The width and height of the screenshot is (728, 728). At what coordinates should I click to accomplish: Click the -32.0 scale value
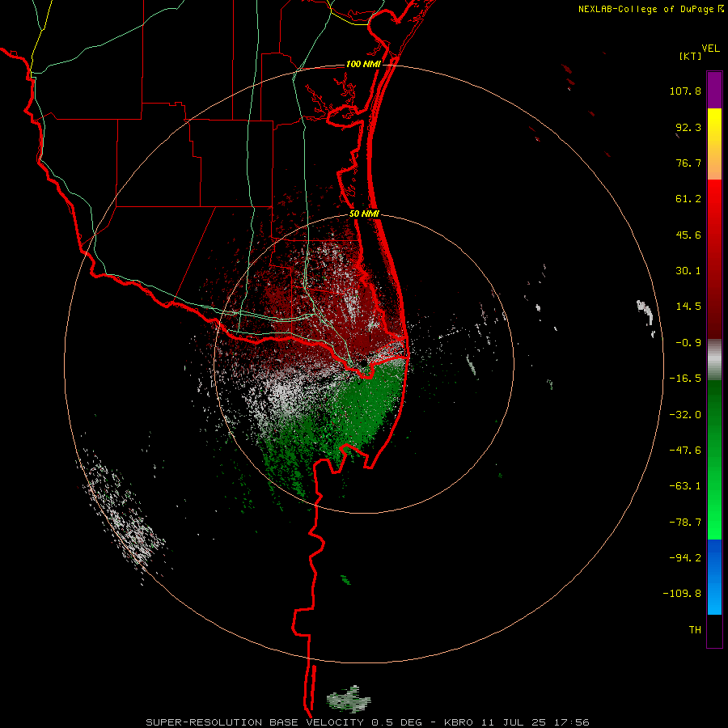pos(685,415)
